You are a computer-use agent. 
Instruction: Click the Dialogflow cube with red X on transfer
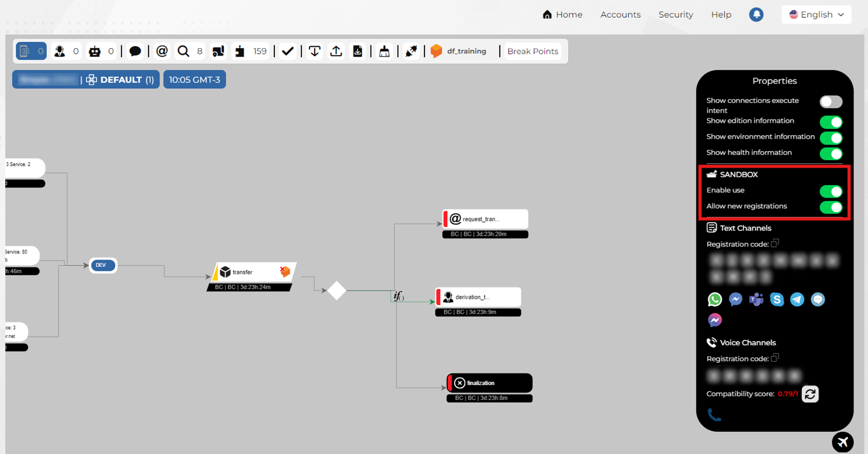coord(285,272)
